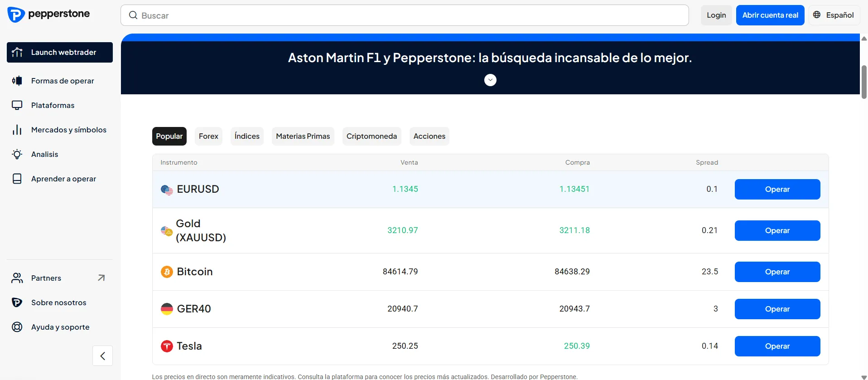The width and height of the screenshot is (868, 380).
Task: Click Operar for Bitcoin
Action: point(777,272)
